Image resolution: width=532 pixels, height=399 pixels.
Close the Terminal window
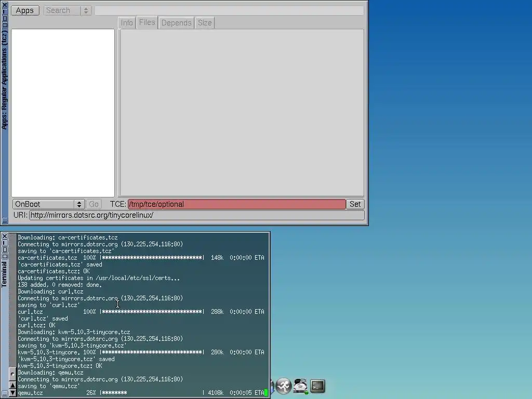point(4,236)
